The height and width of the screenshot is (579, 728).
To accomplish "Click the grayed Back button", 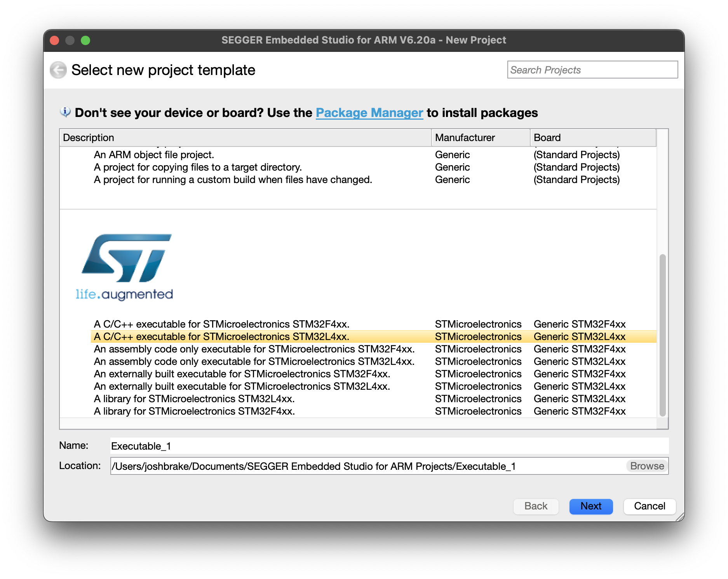I will click(x=536, y=506).
